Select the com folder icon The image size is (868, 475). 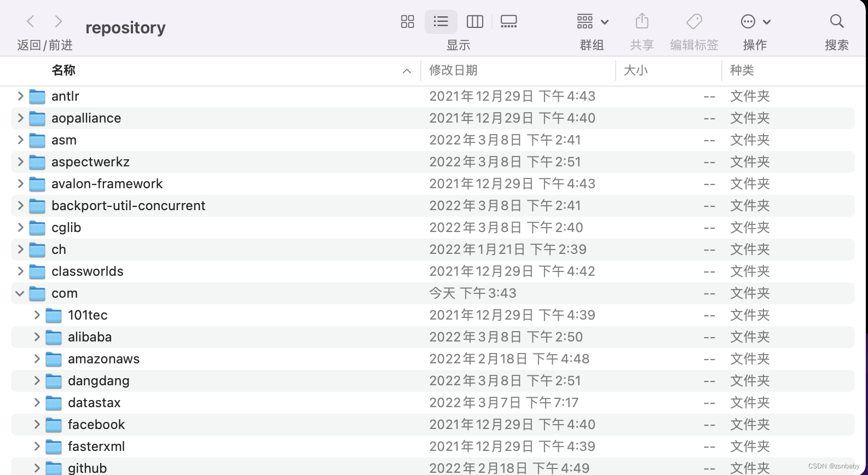pos(37,293)
